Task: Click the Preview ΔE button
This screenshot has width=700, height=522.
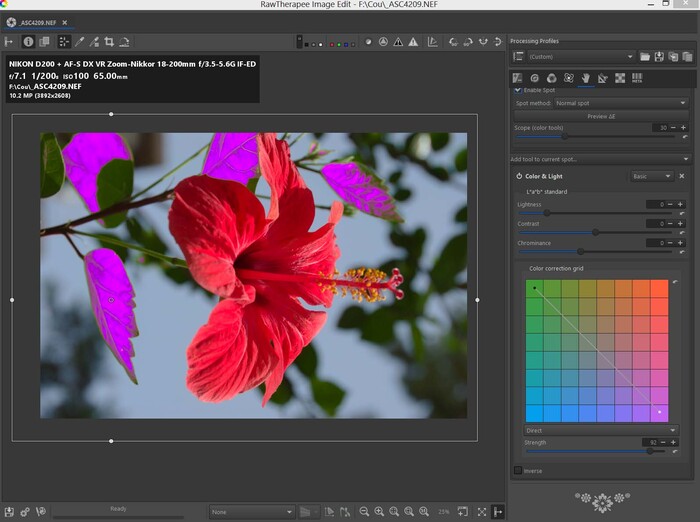Action: click(x=600, y=116)
